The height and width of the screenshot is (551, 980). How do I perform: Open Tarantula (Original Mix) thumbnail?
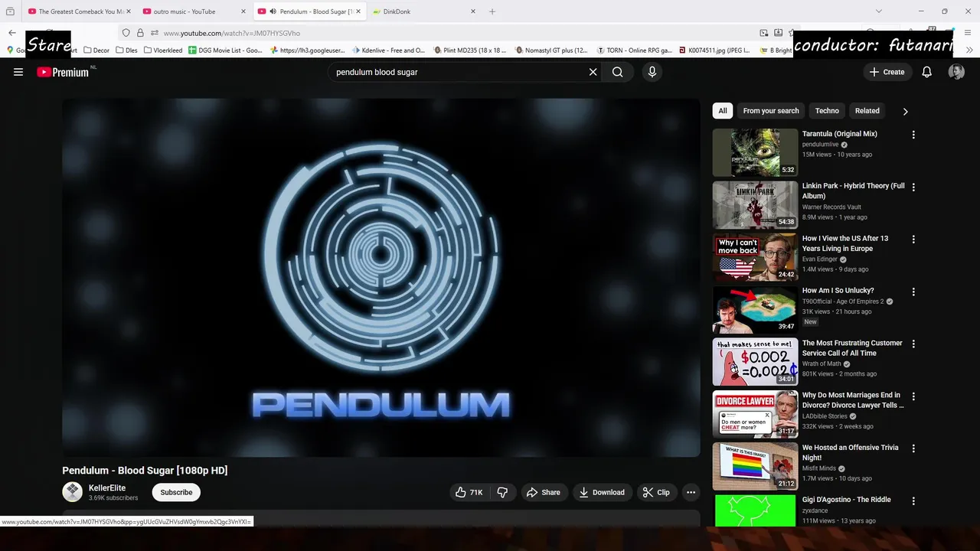(x=755, y=152)
